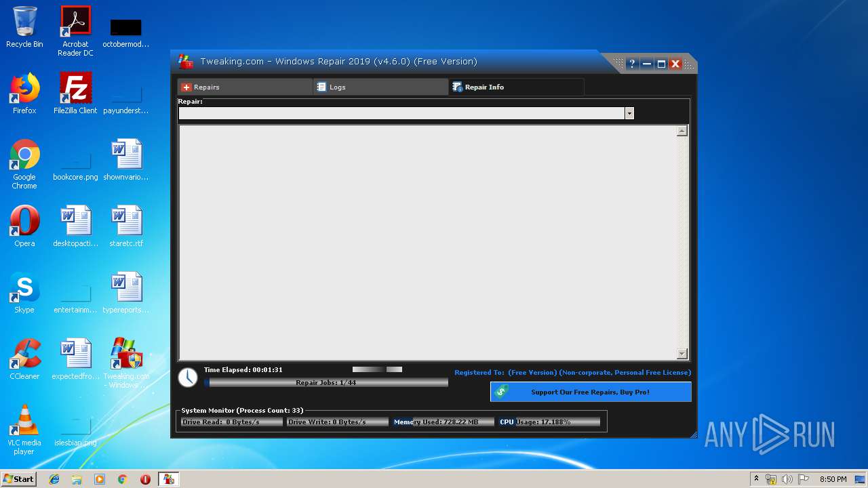Click the Tweaking.com logo icon in title bar

185,62
